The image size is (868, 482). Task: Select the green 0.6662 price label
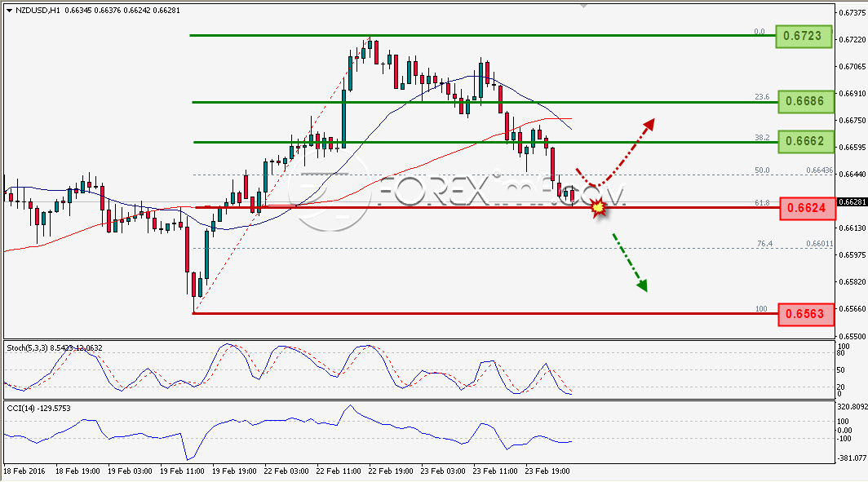(x=805, y=142)
